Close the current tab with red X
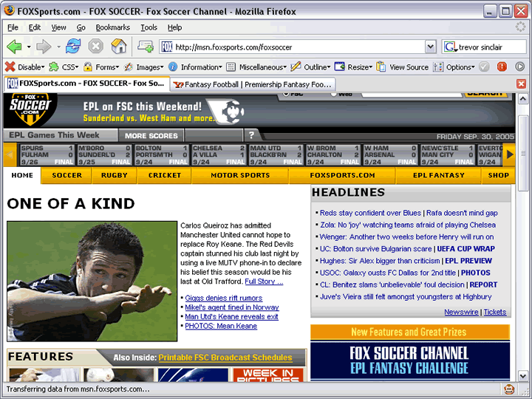Screen dimensions: 532x399 521,83
